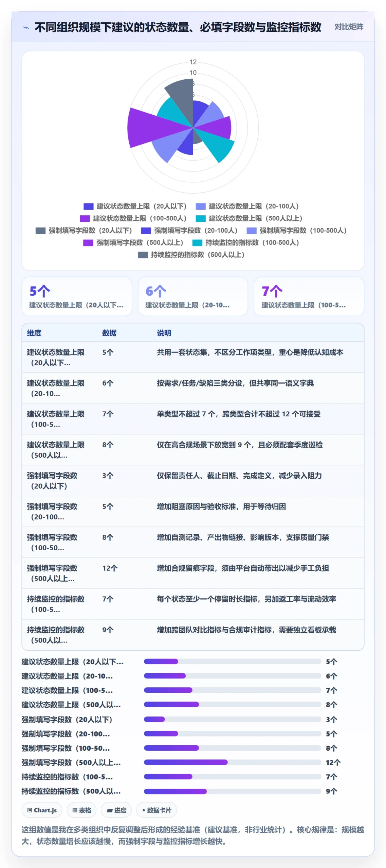The height and width of the screenshot is (868, 386).
Task: Select table row 强制填写字段数（20人以下）
Action: click(193, 481)
